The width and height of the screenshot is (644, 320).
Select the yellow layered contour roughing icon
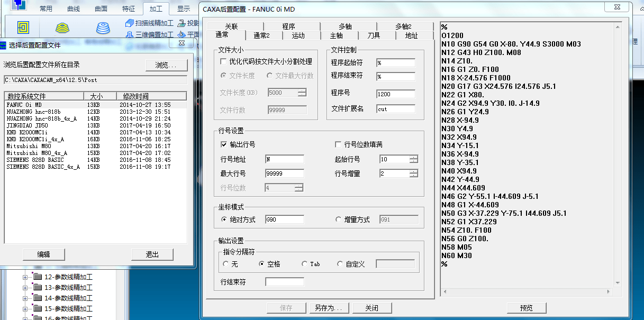point(63,28)
